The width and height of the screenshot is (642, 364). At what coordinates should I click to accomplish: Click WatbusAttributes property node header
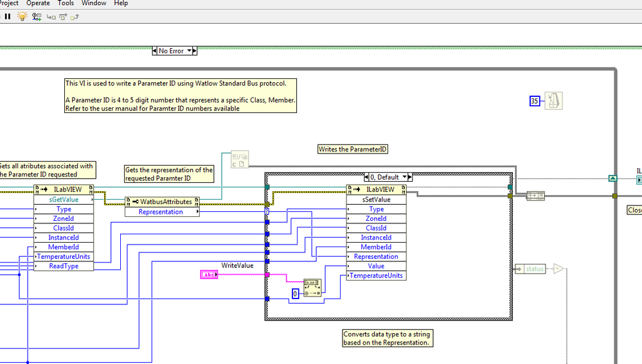tap(162, 202)
